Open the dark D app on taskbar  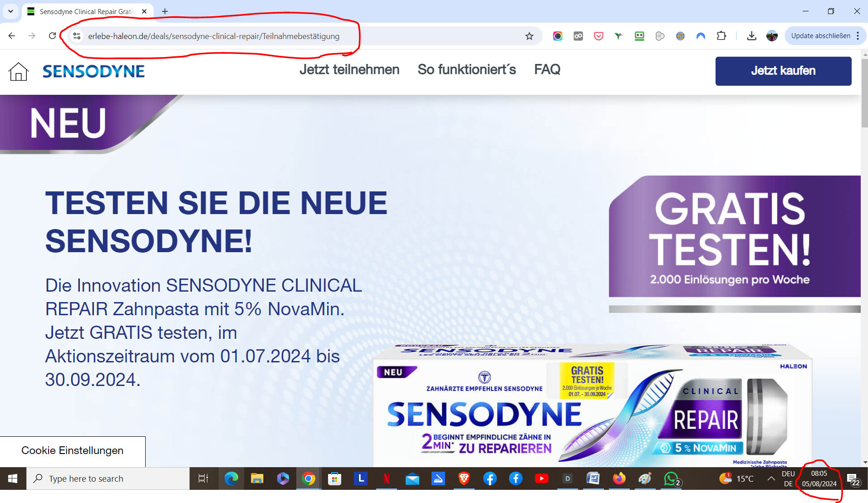point(567,479)
